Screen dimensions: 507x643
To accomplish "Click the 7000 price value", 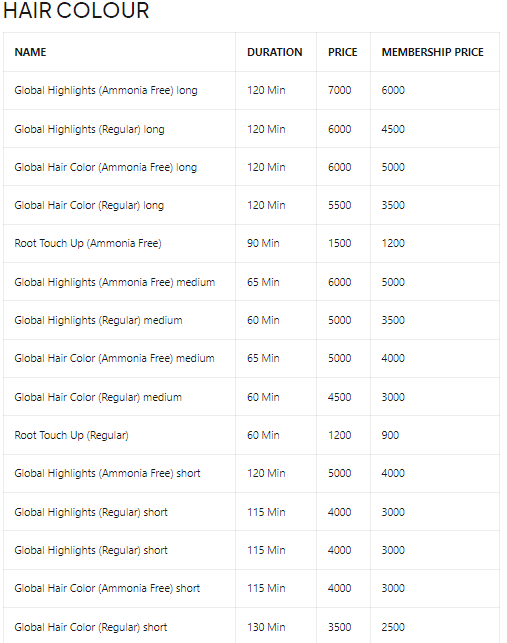I will pos(339,90).
